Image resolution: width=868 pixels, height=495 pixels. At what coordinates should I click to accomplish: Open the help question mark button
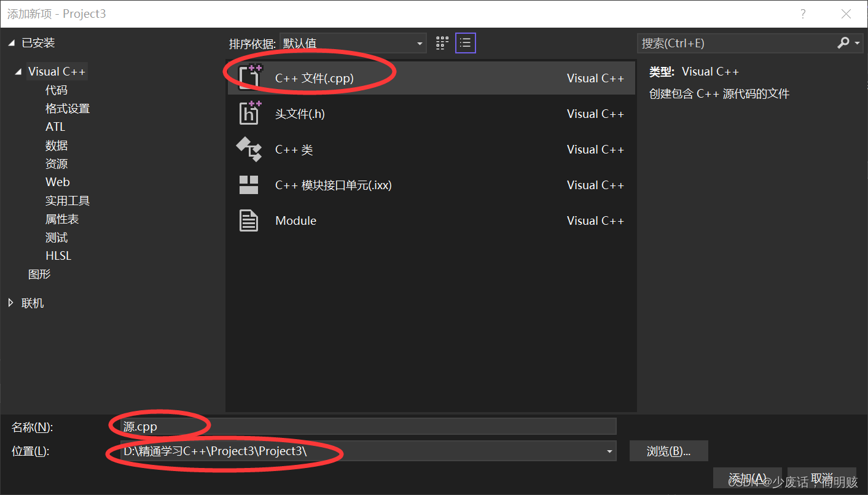(x=803, y=14)
